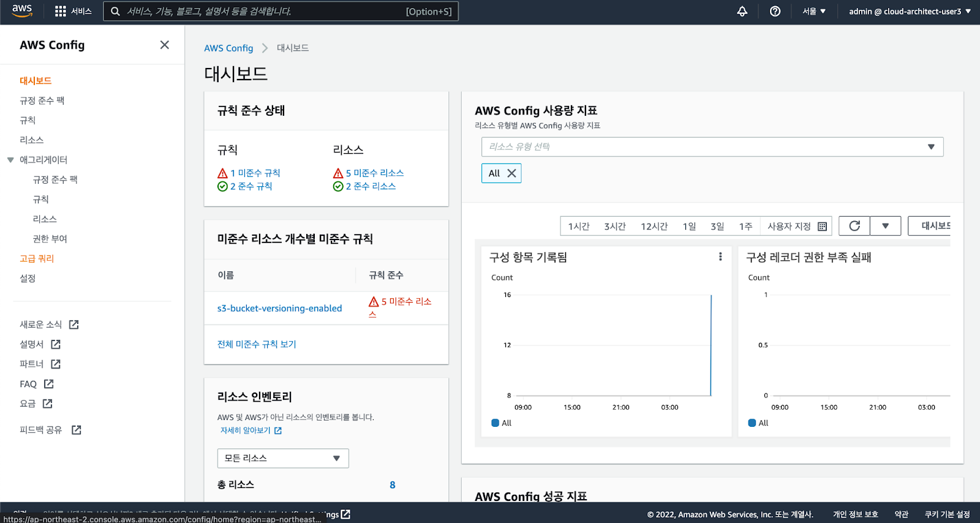The width and height of the screenshot is (980, 523).
Task: Click the external link icon beside 요금
Action: pos(48,404)
